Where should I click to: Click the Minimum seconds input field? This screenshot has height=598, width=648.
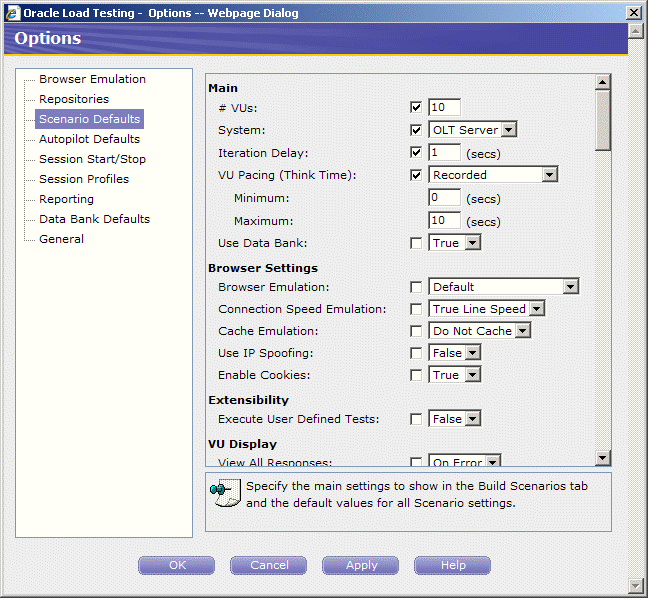coord(444,198)
